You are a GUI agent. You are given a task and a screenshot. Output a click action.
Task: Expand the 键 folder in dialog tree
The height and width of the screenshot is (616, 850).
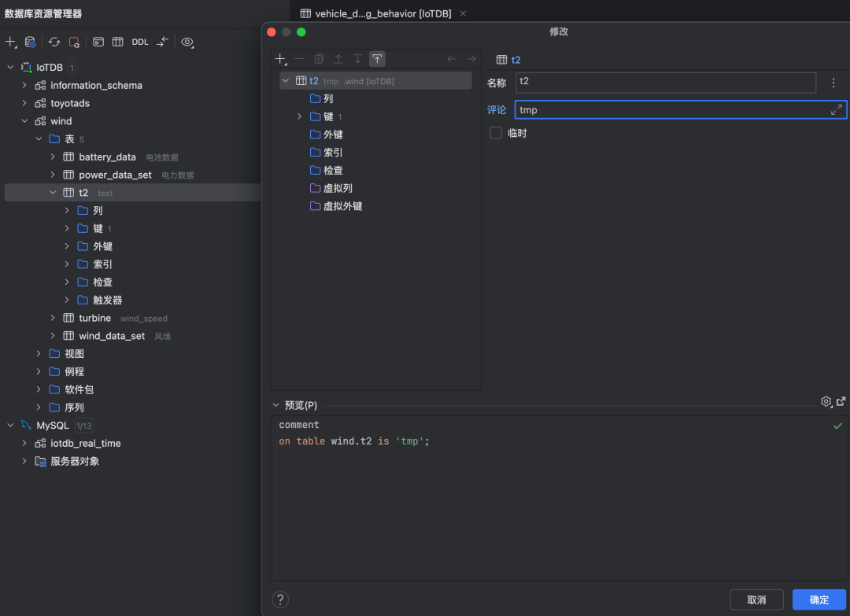[x=299, y=116]
